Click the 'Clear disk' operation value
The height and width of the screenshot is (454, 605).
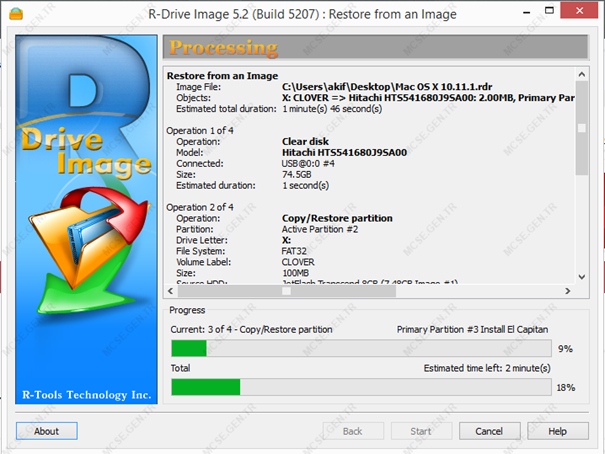point(305,141)
